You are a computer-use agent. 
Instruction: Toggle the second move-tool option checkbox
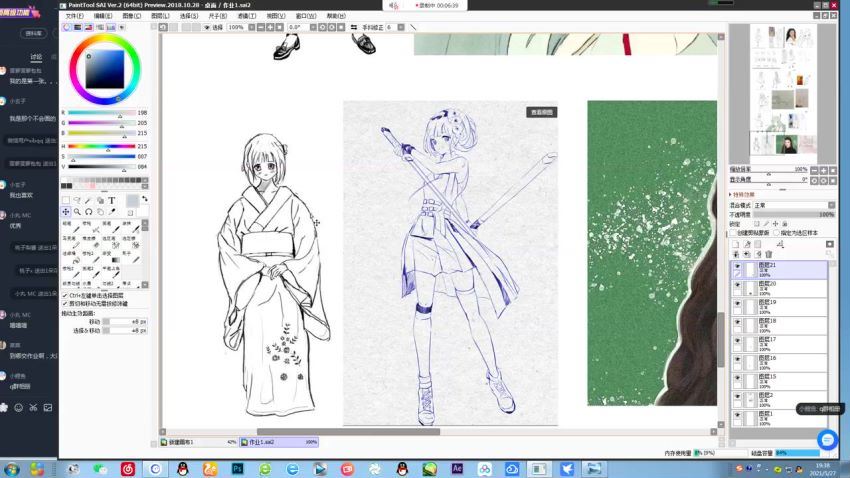pyautogui.click(x=65, y=304)
